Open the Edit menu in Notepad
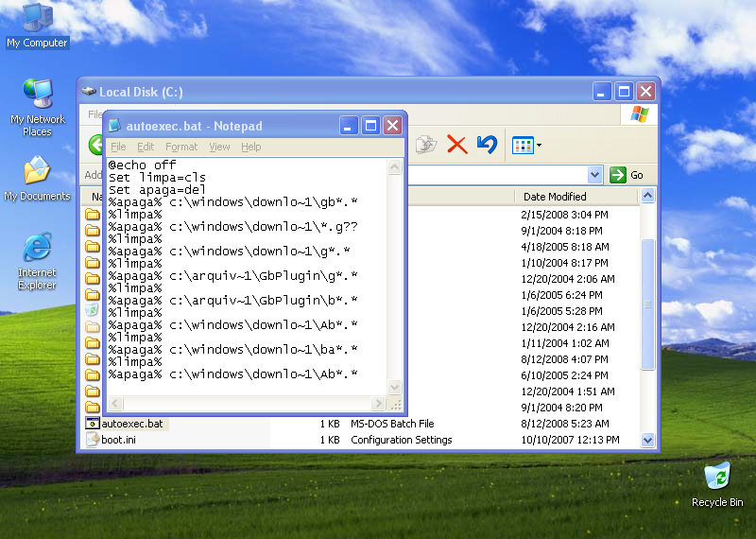Image resolution: width=756 pixels, height=539 pixels. click(146, 147)
